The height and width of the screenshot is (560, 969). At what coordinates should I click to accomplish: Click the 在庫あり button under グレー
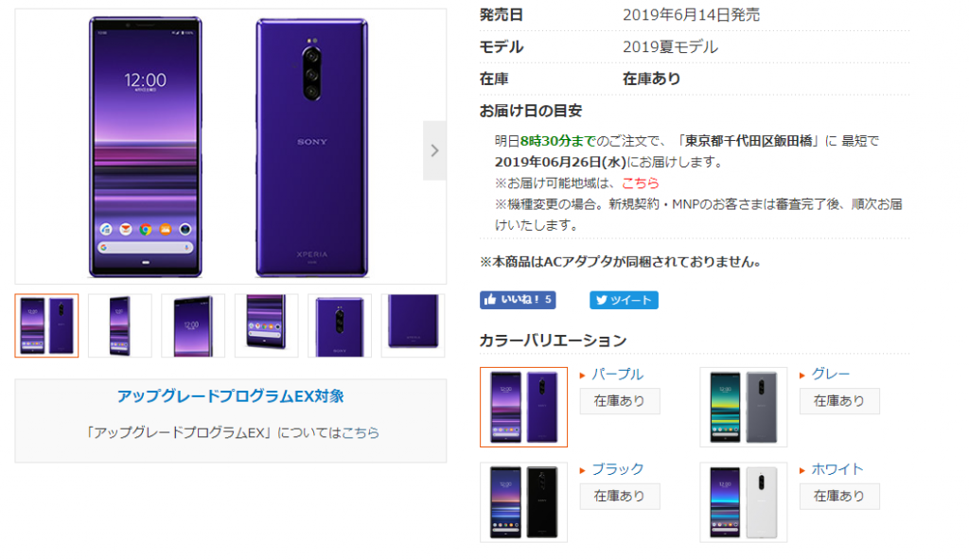[839, 401]
